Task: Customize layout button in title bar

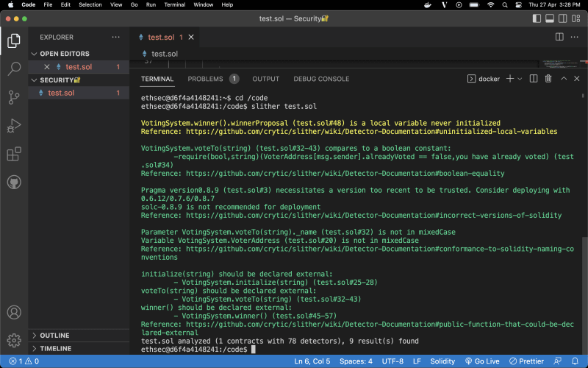Action: (576, 18)
